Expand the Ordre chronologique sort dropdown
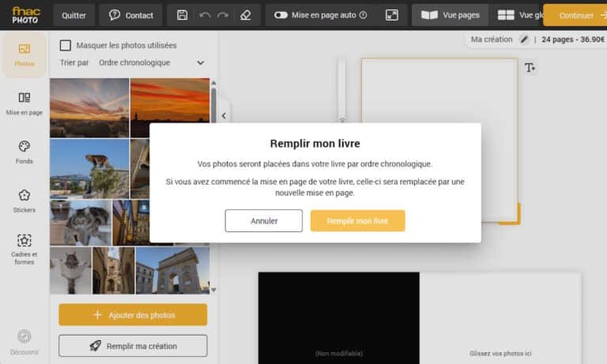The height and width of the screenshot is (364, 607). (151, 62)
